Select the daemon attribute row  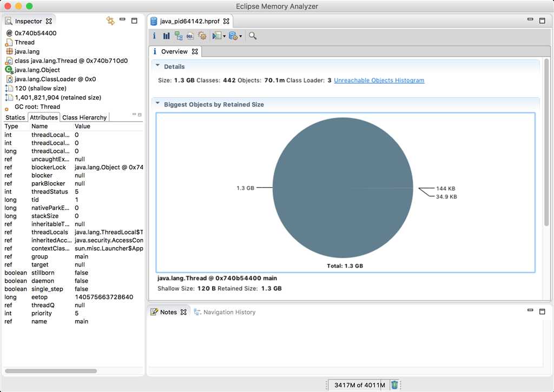[x=73, y=281]
